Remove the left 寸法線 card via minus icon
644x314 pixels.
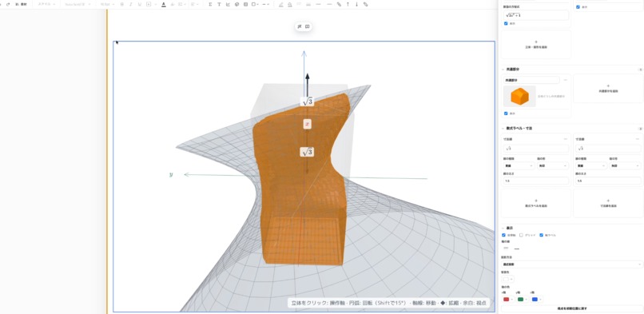[x=566, y=139]
